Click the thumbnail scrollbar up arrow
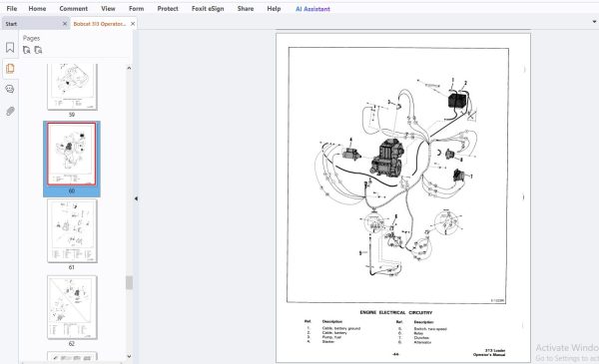Viewport: 599px width, 364px height. click(x=129, y=68)
